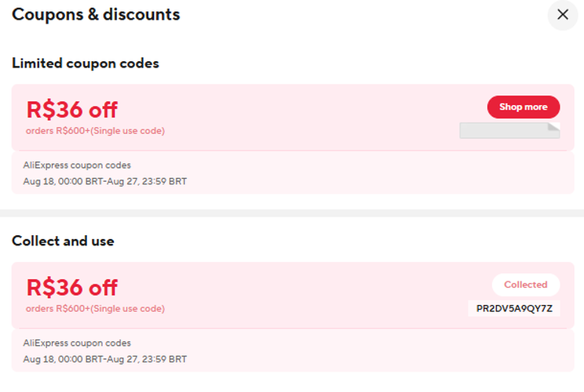584x392 pixels.
Task: Click the gray divider between coupon sections
Action: [x=292, y=213]
